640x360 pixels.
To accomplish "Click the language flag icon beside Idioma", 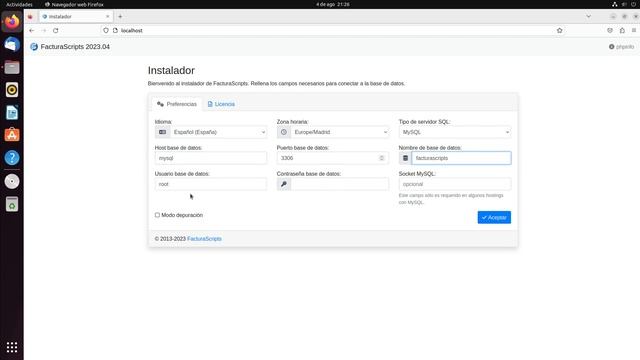I will point(162,132).
